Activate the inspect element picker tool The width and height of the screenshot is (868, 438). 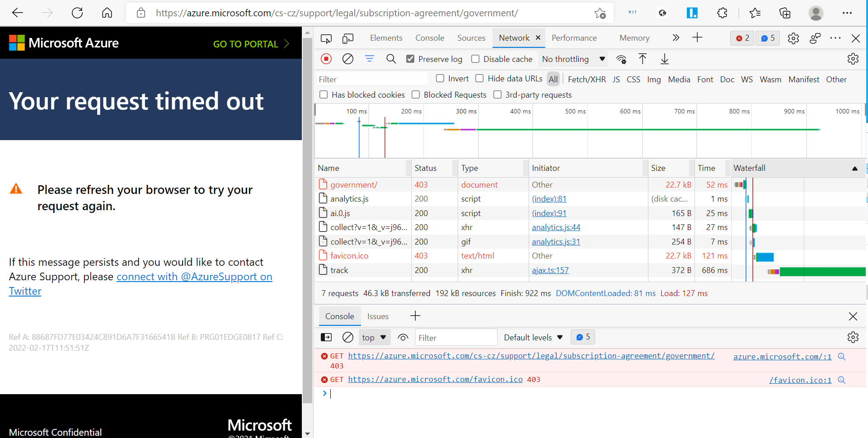(326, 38)
